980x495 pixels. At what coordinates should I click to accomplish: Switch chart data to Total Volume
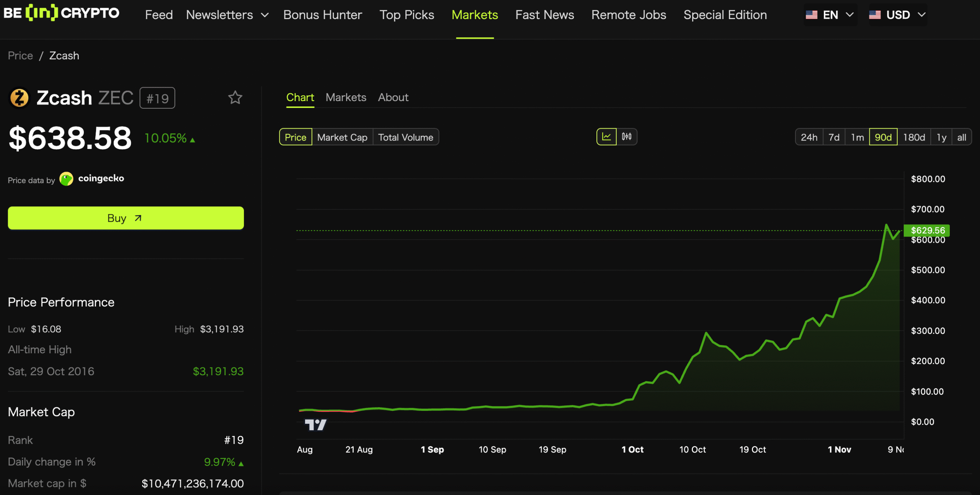tap(406, 137)
